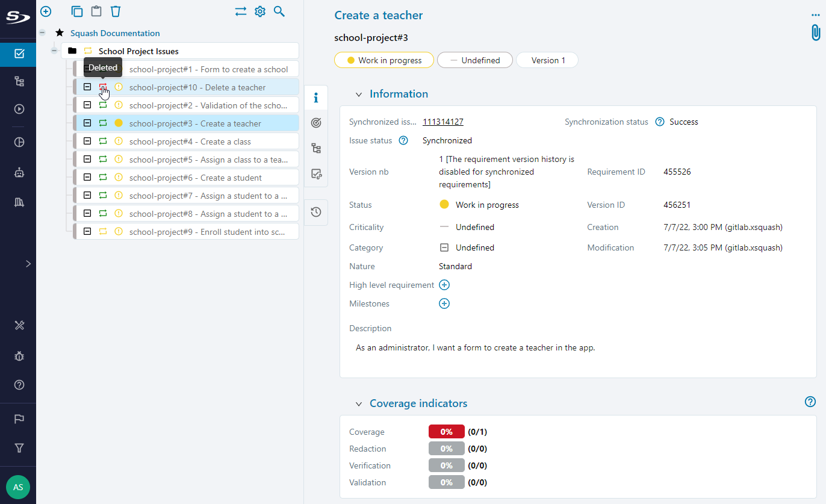Collapse the Information section
This screenshot has height=504, width=826.
click(x=359, y=95)
